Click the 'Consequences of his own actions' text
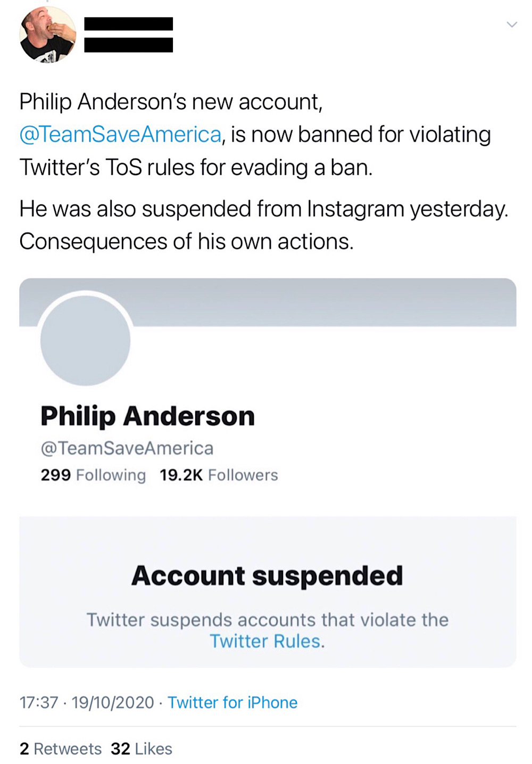This screenshot has height=764, width=532. (186, 242)
